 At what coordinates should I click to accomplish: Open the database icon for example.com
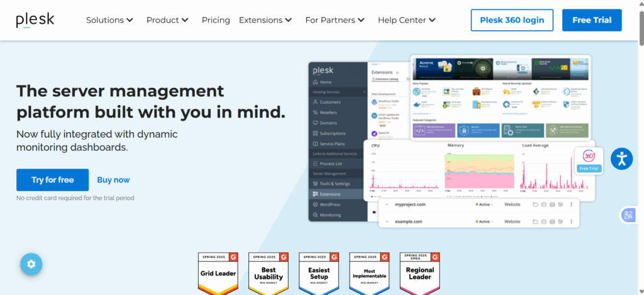(x=552, y=221)
